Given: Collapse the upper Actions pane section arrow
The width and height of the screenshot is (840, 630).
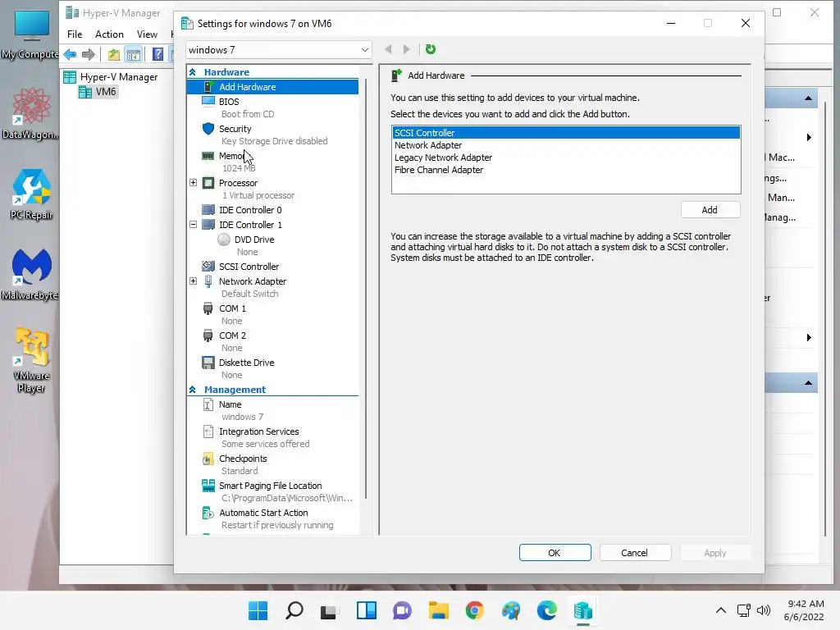Looking at the screenshot, I should pos(808,98).
